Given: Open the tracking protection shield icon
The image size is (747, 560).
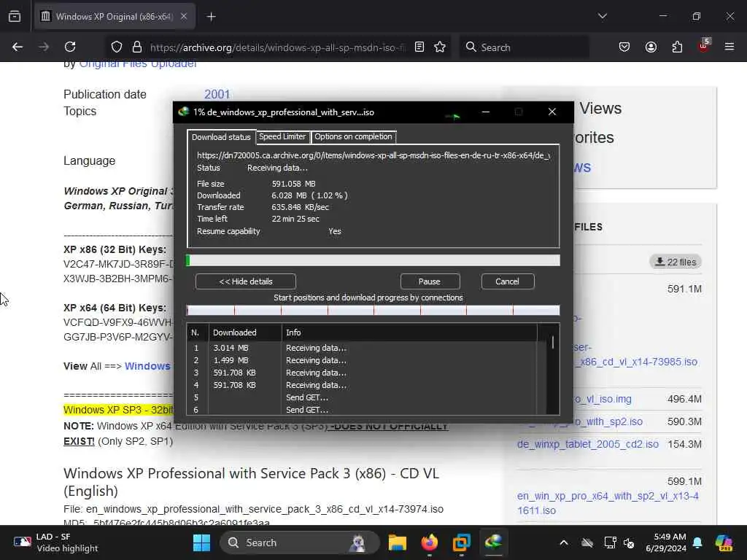Looking at the screenshot, I should 117,47.
